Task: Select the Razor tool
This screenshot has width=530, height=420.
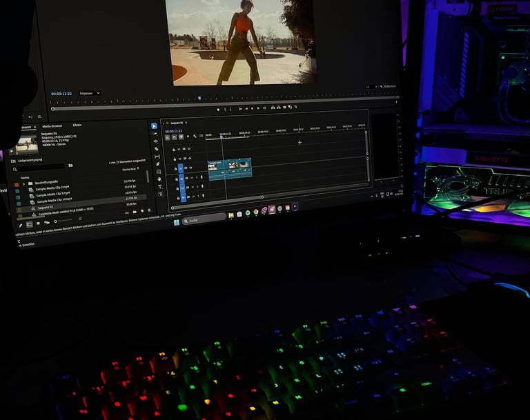Action: (x=156, y=149)
